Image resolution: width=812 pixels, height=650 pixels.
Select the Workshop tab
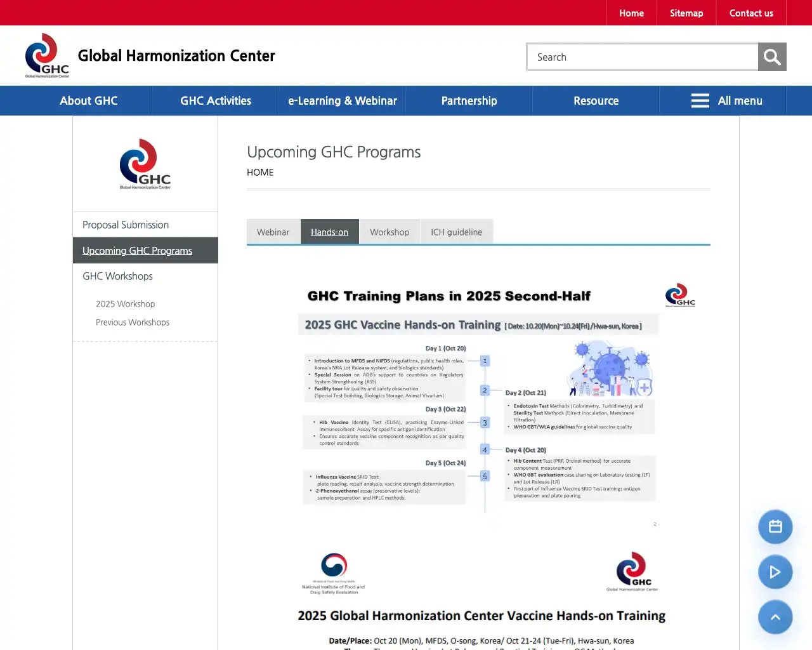tap(390, 232)
